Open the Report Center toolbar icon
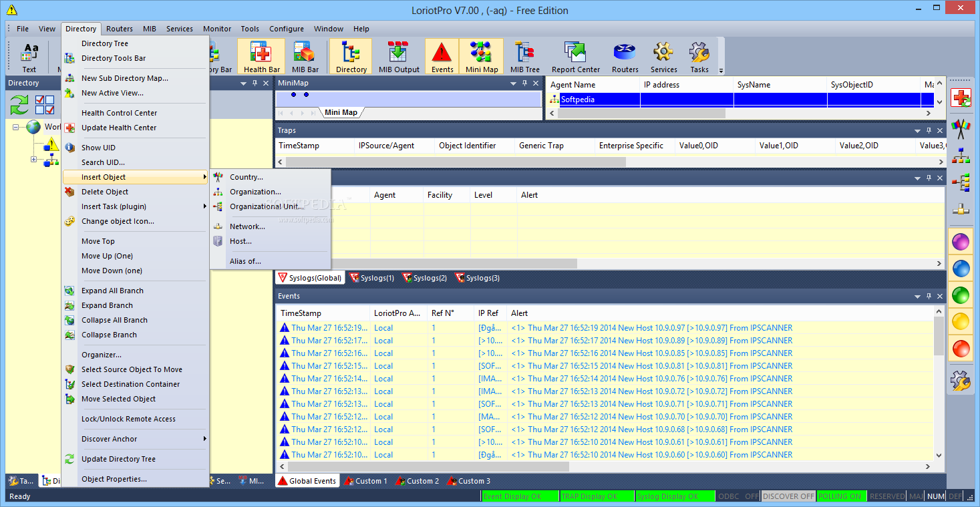This screenshot has width=980, height=507. click(x=575, y=57)
